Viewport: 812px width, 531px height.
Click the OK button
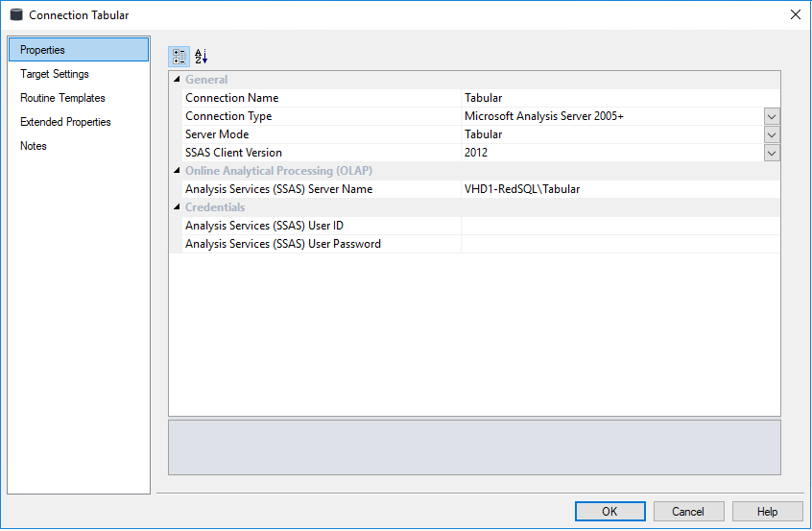(610, 512)
